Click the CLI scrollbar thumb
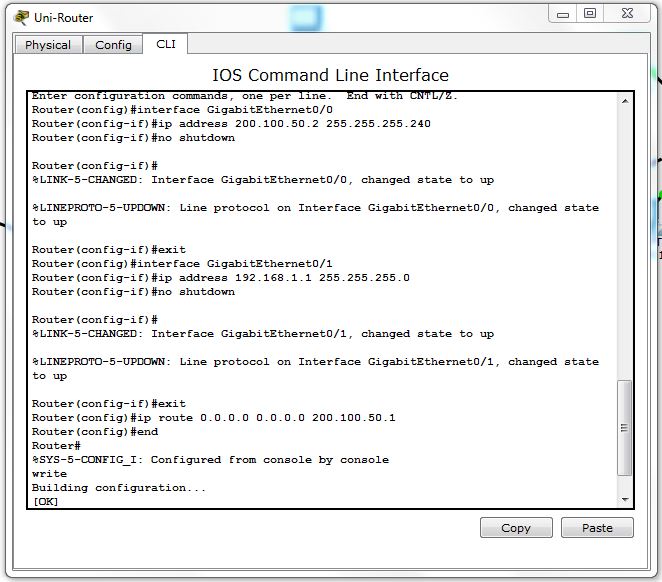This screenshot has height=582, width=662. [625, 427]
